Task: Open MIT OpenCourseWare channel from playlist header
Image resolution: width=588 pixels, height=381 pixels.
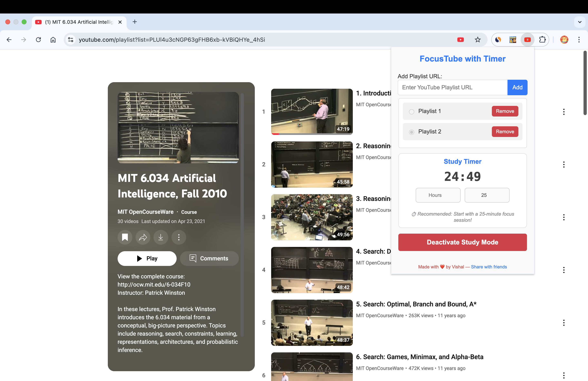Action: (146, 212)
